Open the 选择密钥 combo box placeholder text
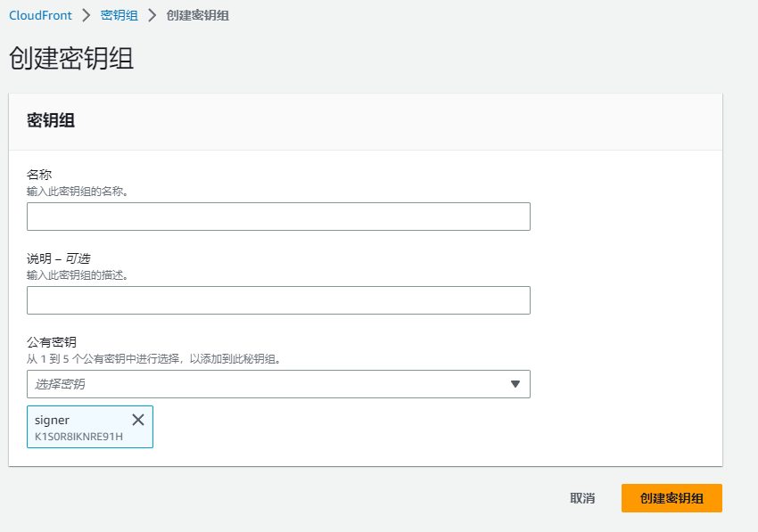 point(62,384)
